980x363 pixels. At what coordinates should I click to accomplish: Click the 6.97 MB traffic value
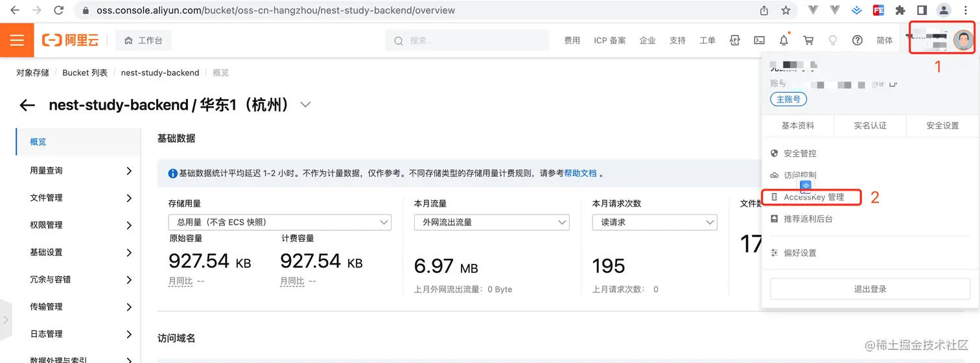click(446, 266)
